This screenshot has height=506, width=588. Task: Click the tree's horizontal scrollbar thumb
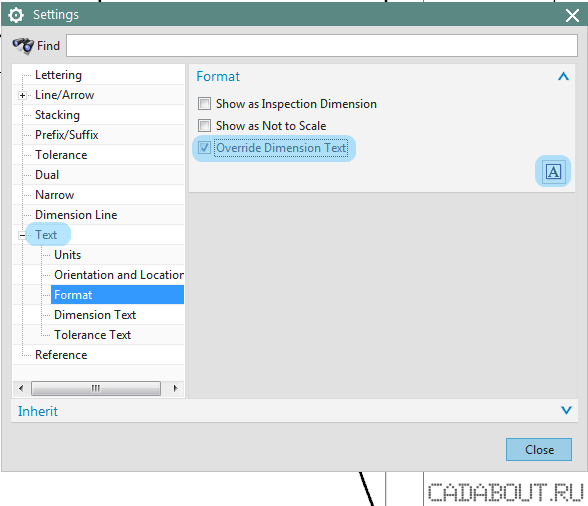click(96, 388)
